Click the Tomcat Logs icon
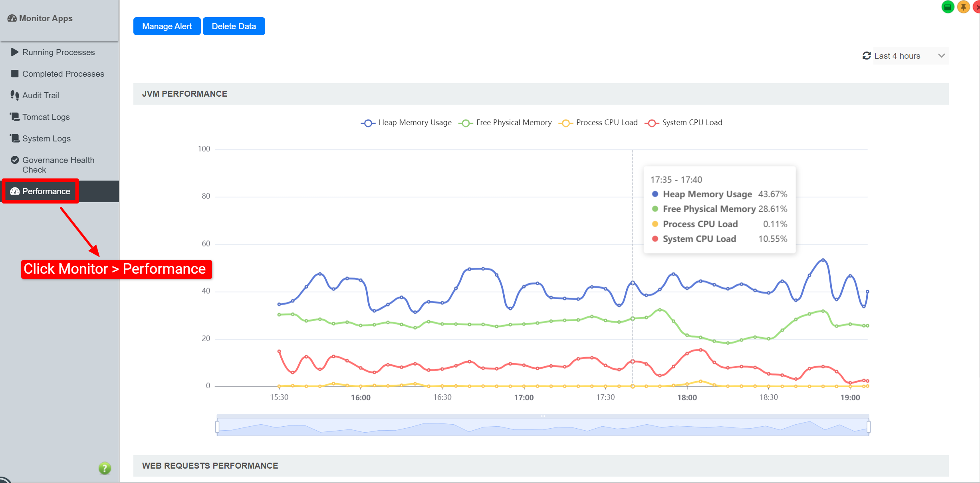980x483 pixels. [15, 117]
